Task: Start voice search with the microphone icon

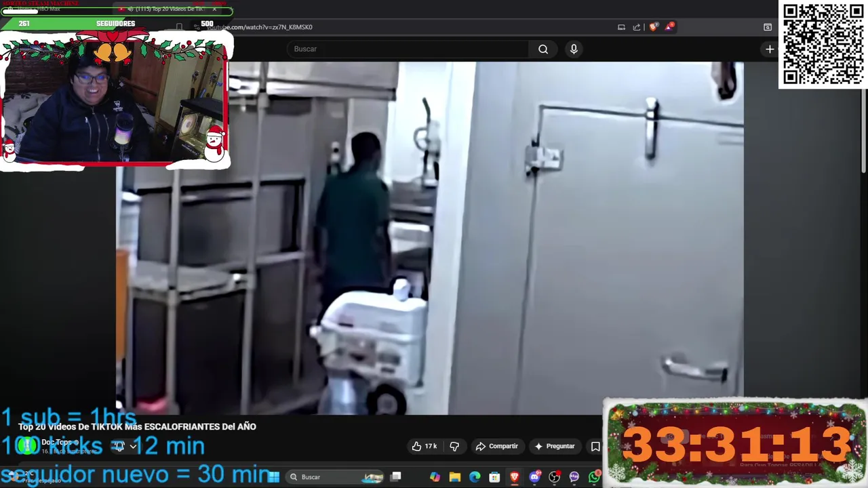Action: coord(574,49)
